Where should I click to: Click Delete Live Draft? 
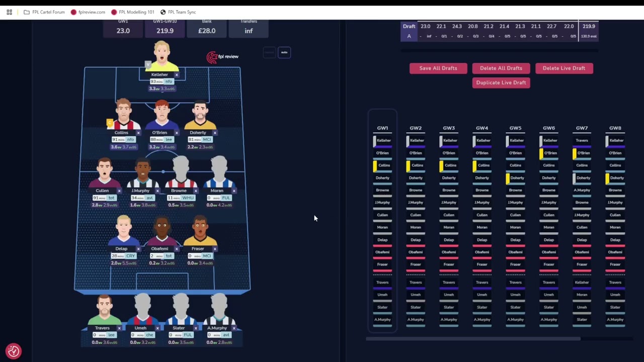coord(564,68)
